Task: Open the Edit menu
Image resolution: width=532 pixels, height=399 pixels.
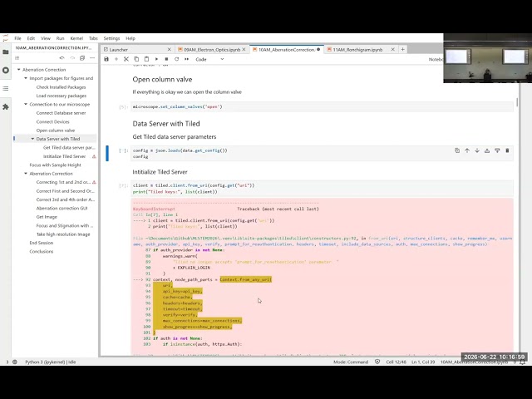Action: point(31,38)
